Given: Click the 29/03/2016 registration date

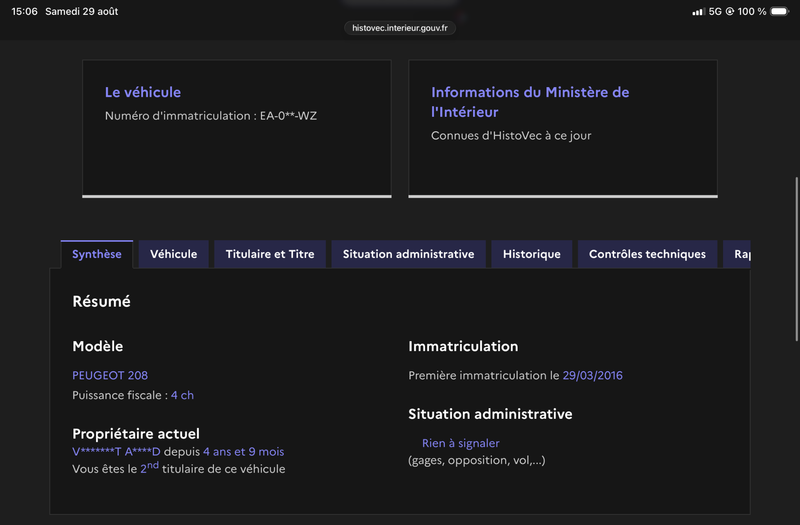Looking at the screenshot, I should click(x=592, y=376).
